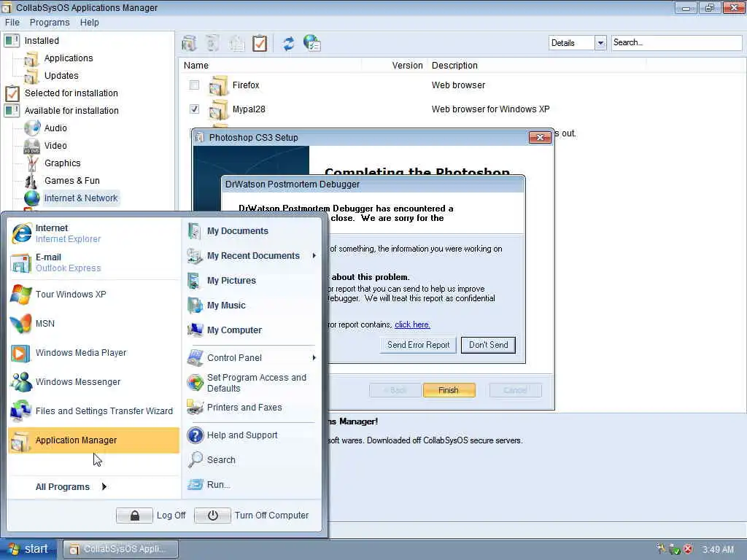This screenshot has height=560, width=747.
Task: Check the Firefox checkbox
Action: point(194,85)
